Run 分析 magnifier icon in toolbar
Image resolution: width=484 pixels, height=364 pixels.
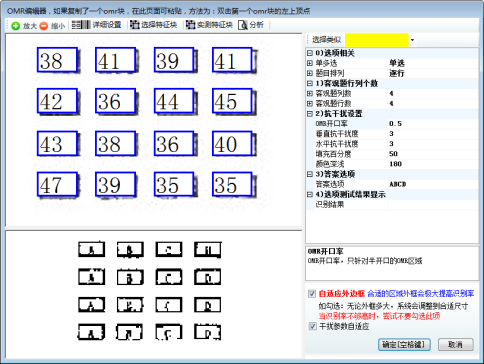pyautogui.click(x=243, y=25)
